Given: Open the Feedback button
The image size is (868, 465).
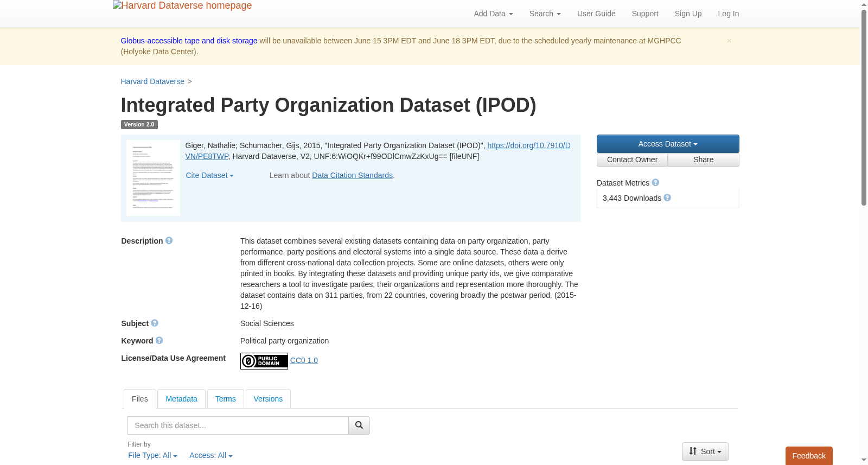Looking at the screenshot, I should 809,456.
